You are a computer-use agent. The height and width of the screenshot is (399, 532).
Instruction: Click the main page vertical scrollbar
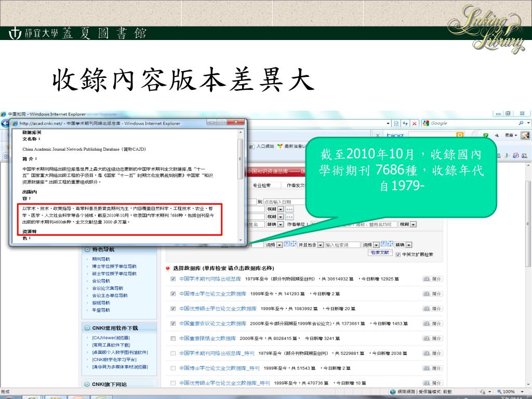point(528,224)
